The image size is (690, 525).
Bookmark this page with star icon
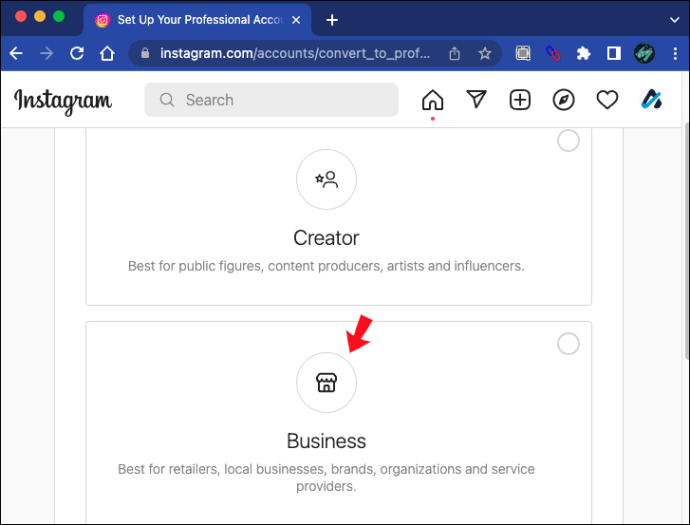pos(485,53)
